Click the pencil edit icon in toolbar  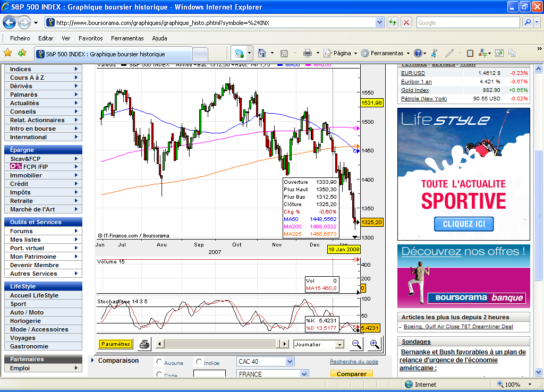[x=449, y=53]
